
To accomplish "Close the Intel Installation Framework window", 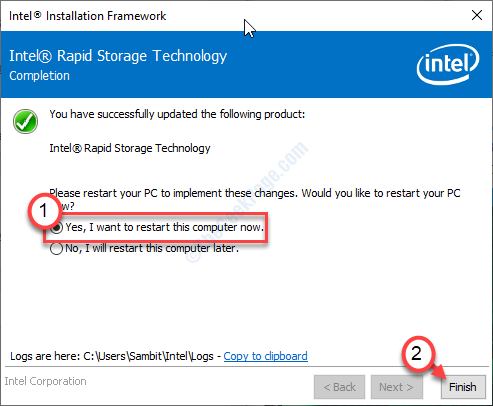I will click(477, 15).
